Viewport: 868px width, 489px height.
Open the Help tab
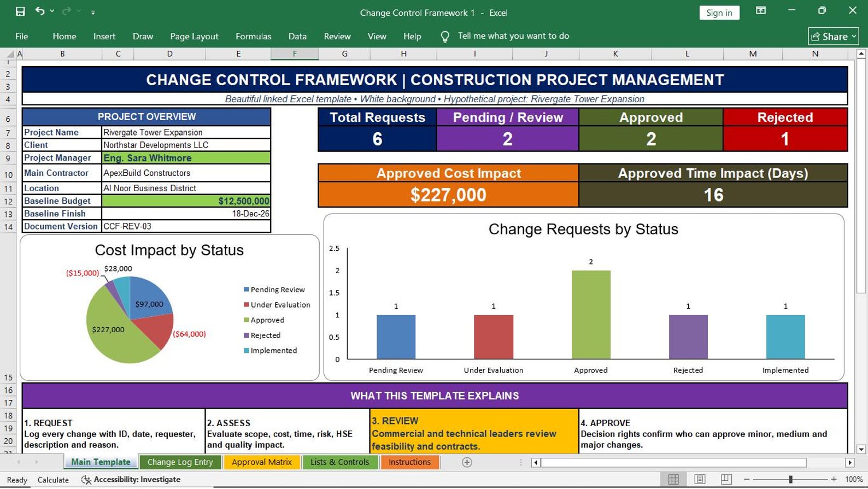pos(412,36)
